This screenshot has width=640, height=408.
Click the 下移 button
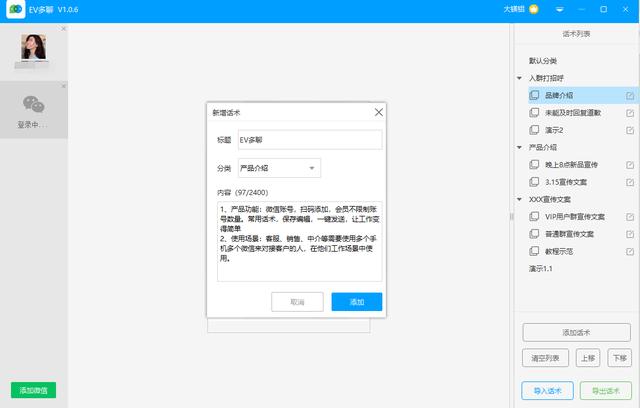pyautogui.click(x=620, y=358)
